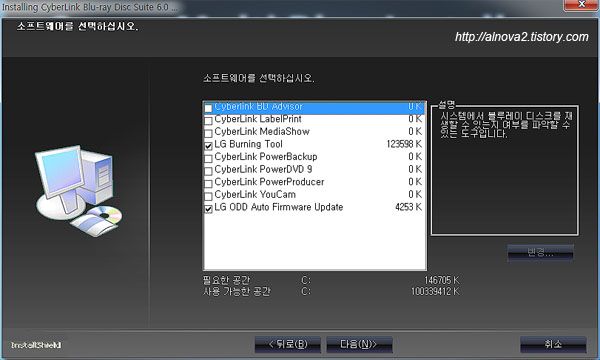
Task: Tick the CyberLink YouCam checkbox
Action: (208, 196)
